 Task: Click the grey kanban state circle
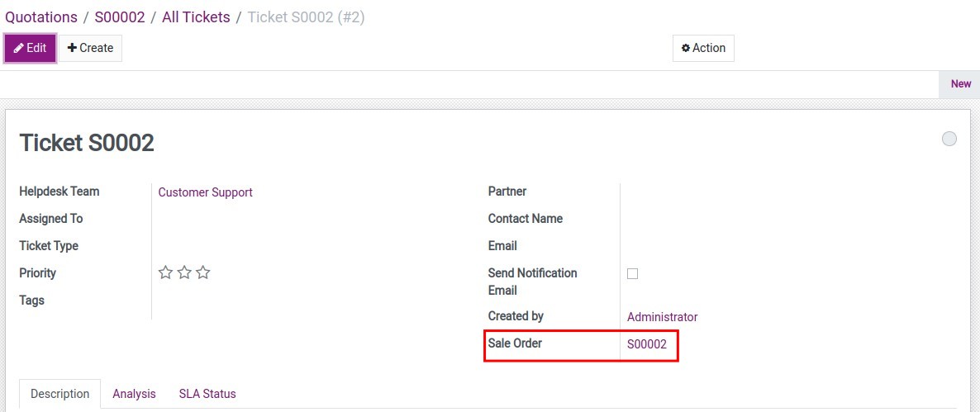coord(949,139)
